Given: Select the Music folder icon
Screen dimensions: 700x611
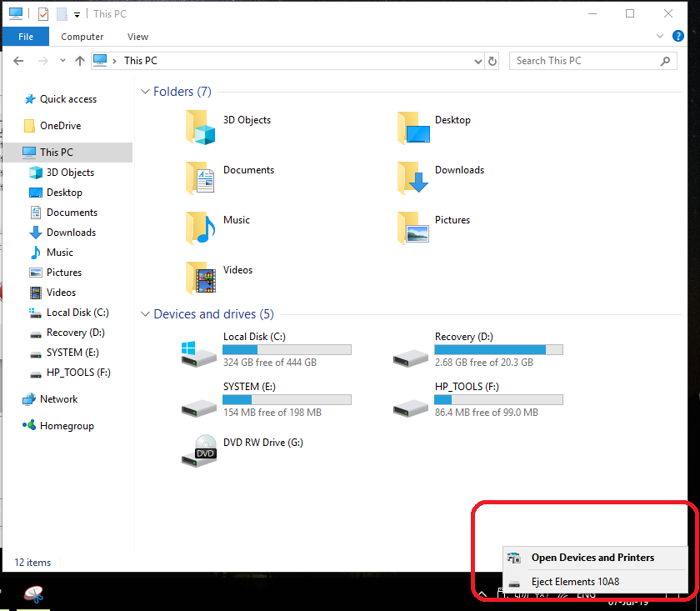Looking at the screenshot, I should click(x=200, y=227).
